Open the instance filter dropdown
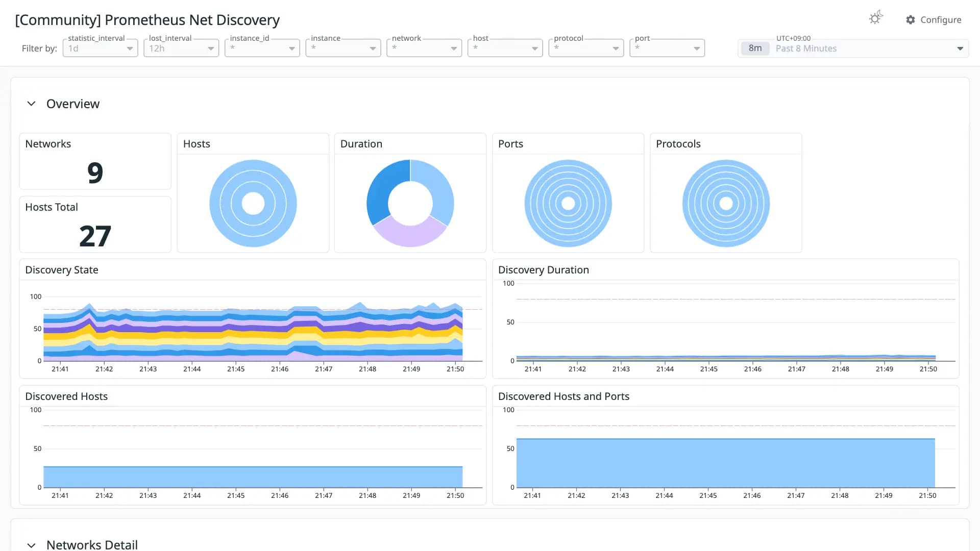This screenshot has width=980, height=551. [x=343, y=48]
